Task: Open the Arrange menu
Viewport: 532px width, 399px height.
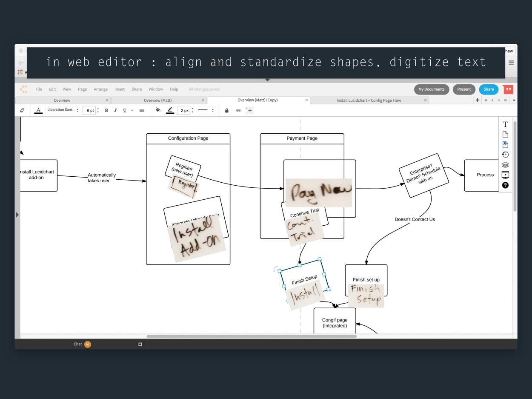Action: (100, 89)
